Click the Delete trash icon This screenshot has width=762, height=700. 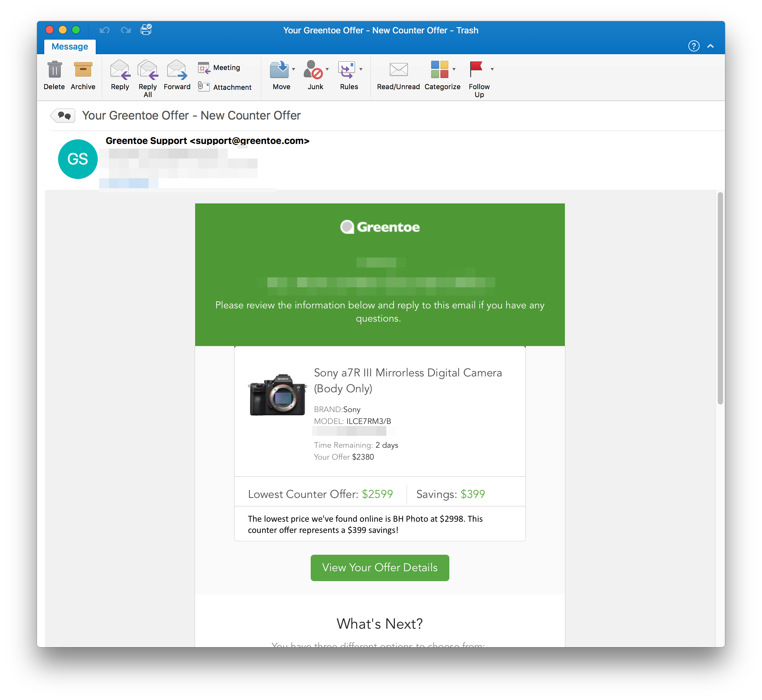tap(54, 70)
